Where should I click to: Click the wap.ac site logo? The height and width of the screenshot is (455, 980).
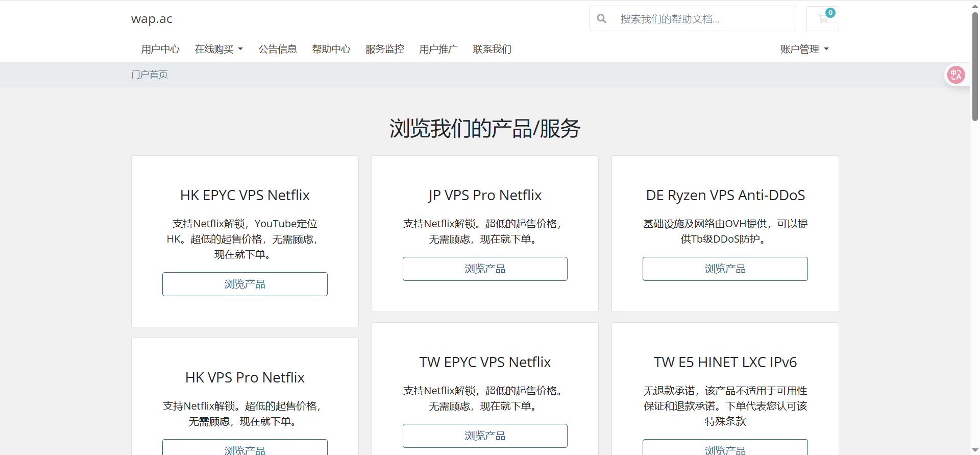click(x=152, y=19)
